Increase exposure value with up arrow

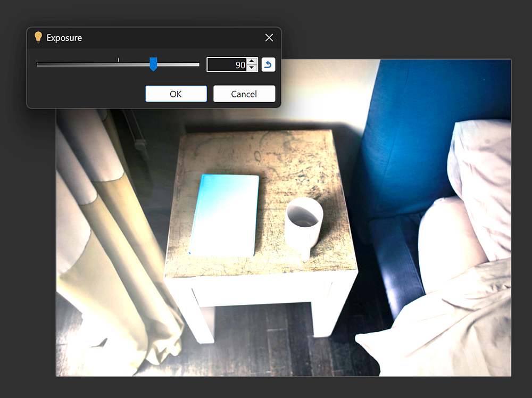click(252, 61)
